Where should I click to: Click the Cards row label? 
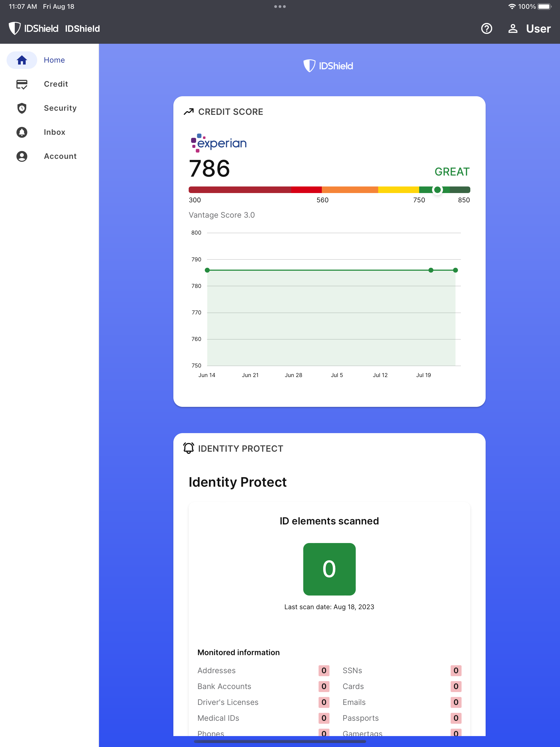(353, 687)
